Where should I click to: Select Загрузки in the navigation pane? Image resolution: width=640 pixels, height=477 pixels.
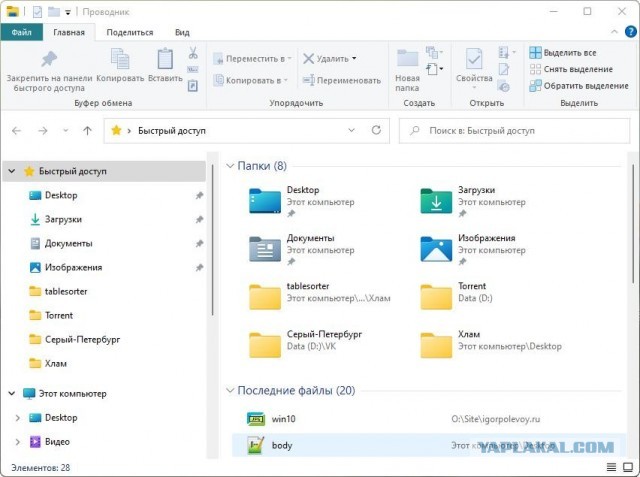click(63, 220)
